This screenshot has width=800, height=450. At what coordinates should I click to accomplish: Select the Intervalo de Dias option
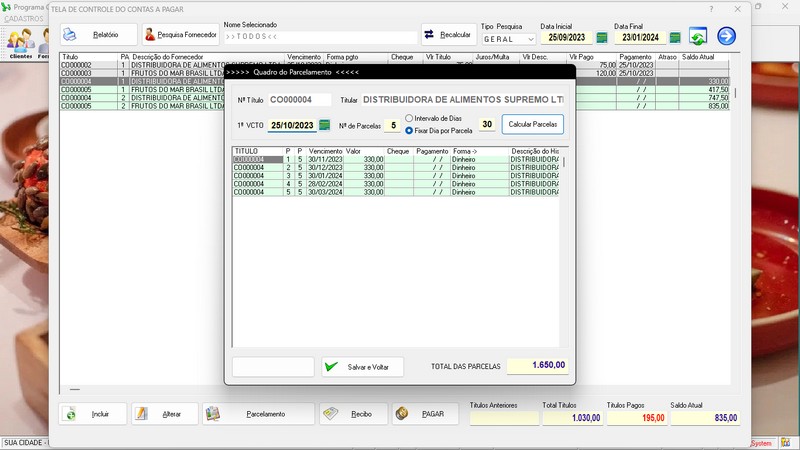[410, 119]
